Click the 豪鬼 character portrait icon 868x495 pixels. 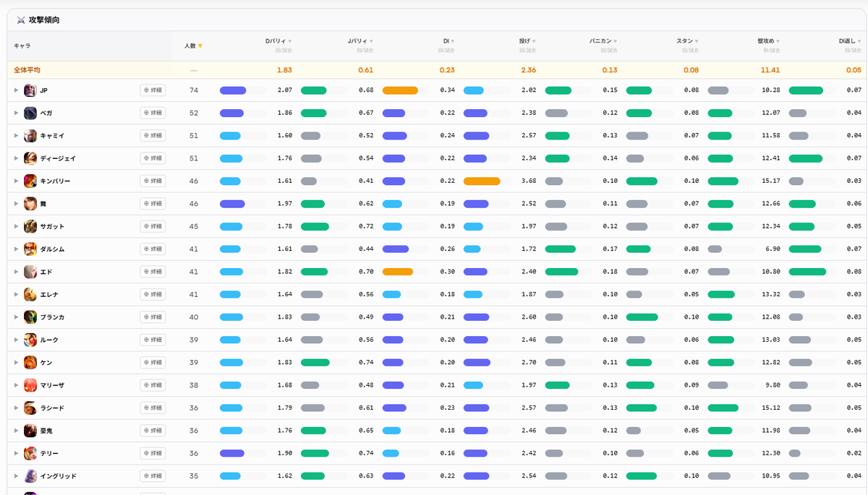30,431
